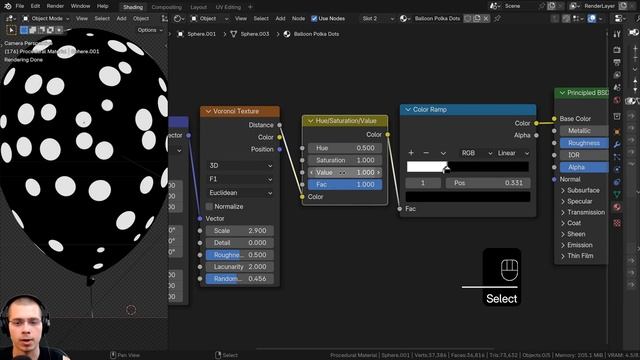
Task: Open the F1 feature dropdown
Action: tap(240, 179)
